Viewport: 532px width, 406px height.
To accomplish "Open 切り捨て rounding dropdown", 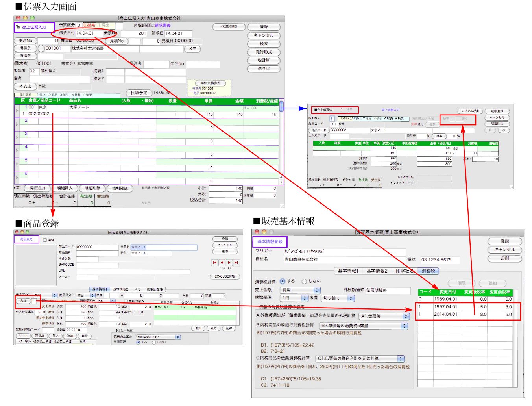I will (x=351, y=298).
